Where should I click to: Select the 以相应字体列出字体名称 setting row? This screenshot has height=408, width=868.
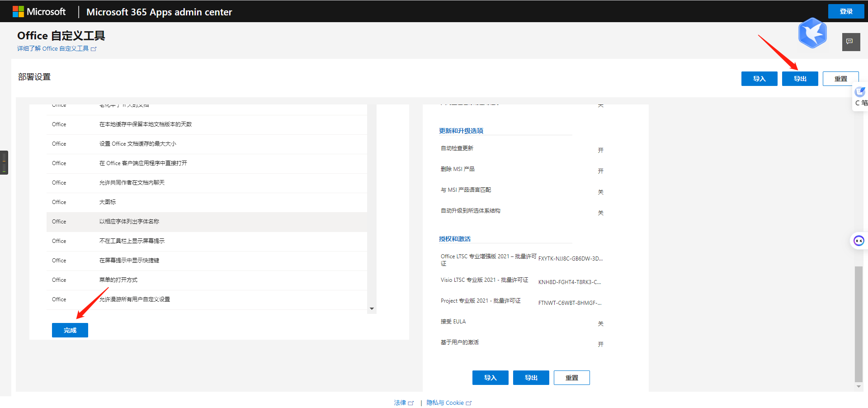pyautogui.click(x=207, y=222)
